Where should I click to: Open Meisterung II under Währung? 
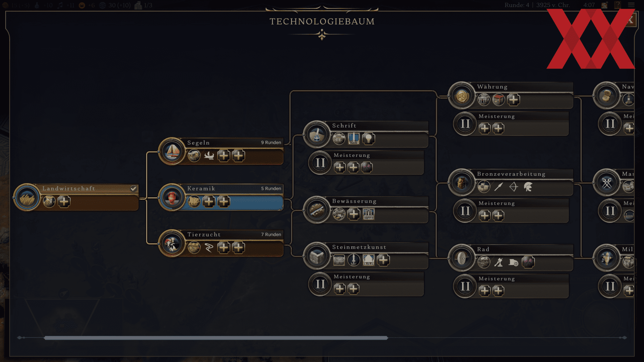(x=511, y=124)
